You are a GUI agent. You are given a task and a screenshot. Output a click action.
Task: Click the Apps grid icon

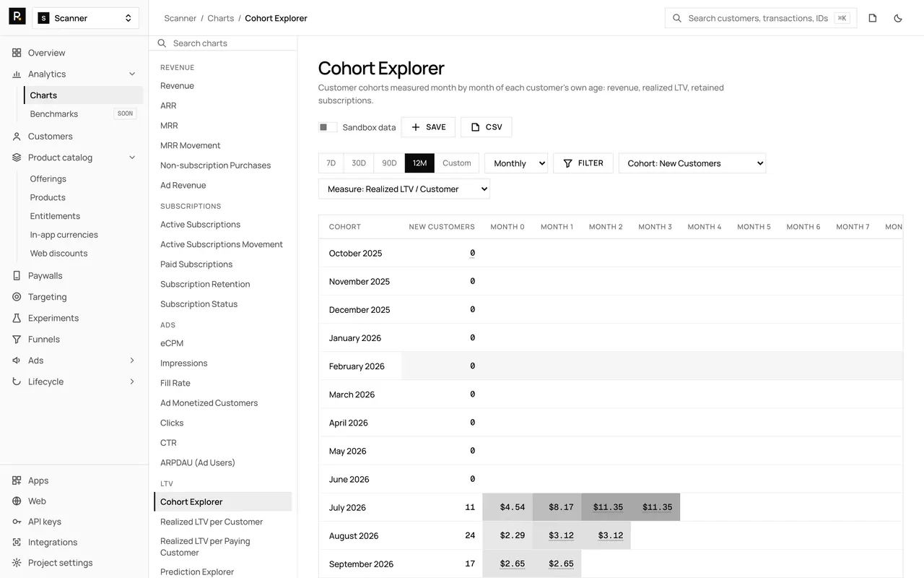[17, 480]
